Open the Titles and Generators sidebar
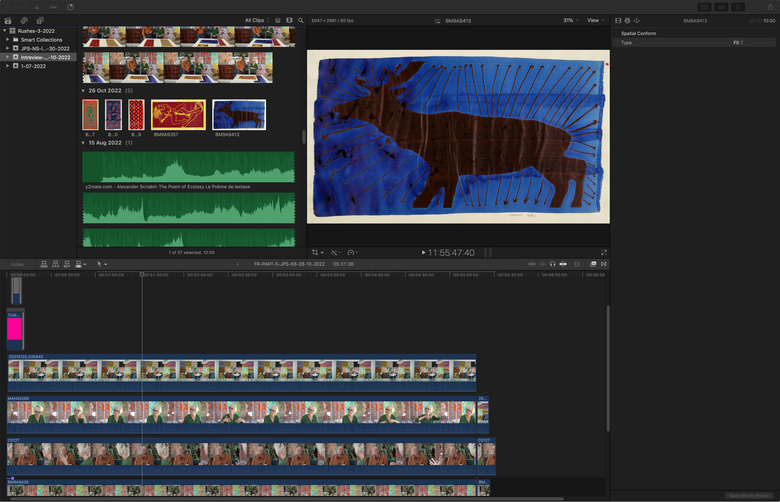 [40, 20]
